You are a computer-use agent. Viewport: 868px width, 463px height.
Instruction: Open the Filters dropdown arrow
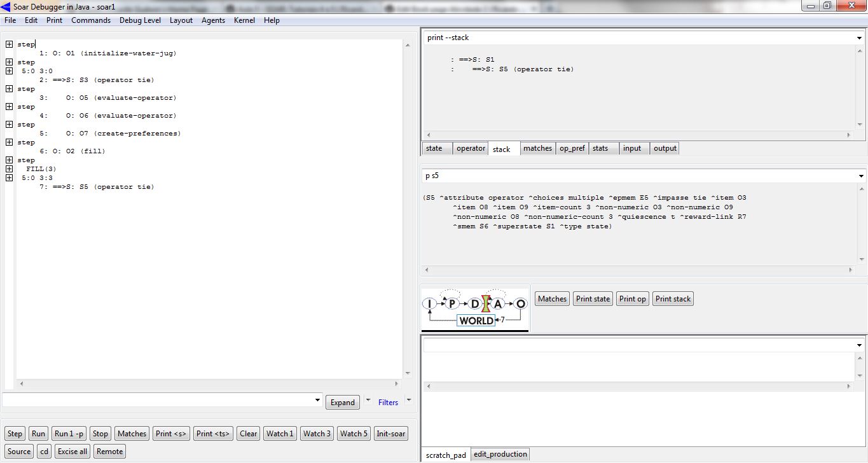(409, 401)
